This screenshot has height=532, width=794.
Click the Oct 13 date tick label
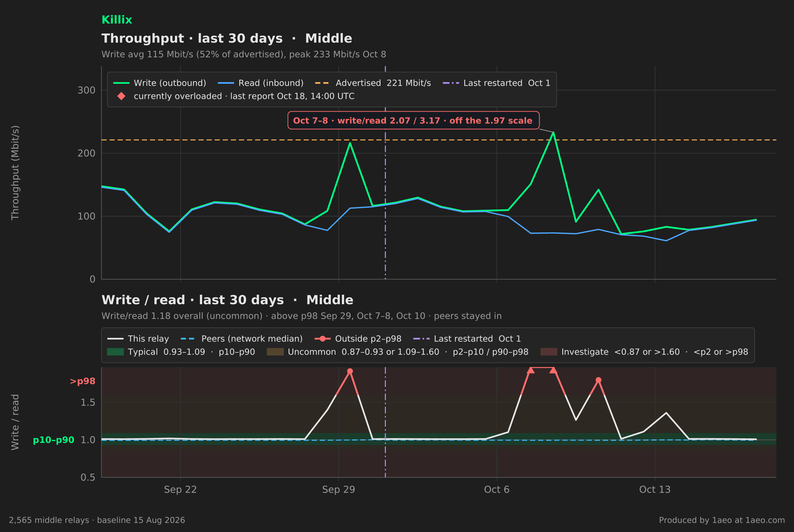(x=655, y=490)
